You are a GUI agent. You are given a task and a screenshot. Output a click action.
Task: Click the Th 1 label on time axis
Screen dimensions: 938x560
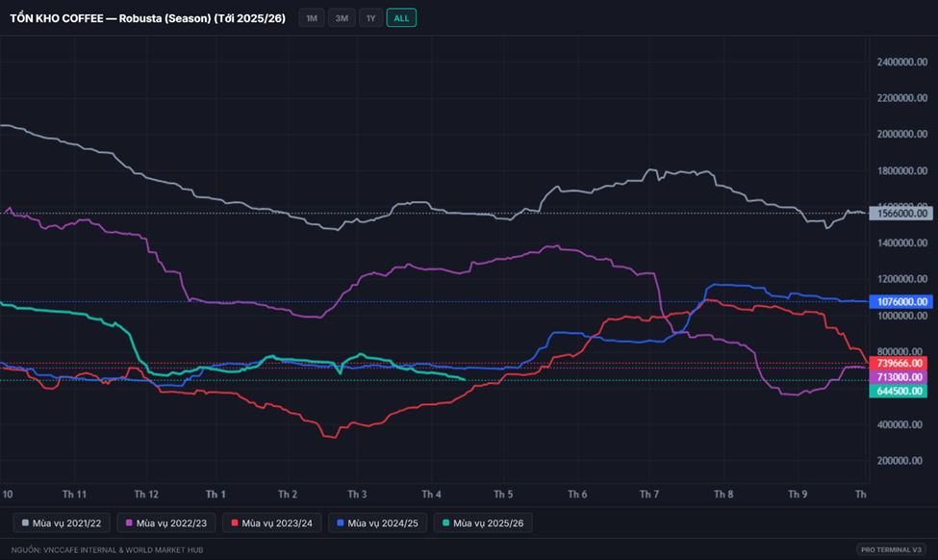pos(216,494)
